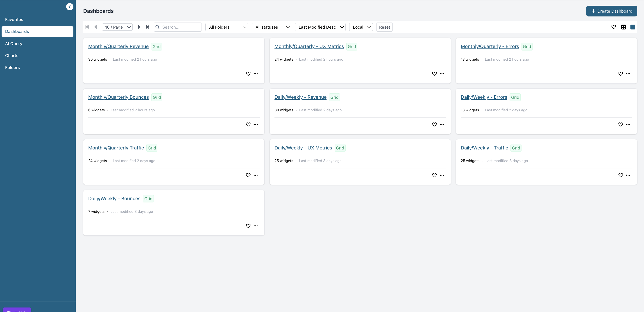This screenshot has width=644, height=312.
Task: Click the Reset filters button
Action: tap(385, 27)
